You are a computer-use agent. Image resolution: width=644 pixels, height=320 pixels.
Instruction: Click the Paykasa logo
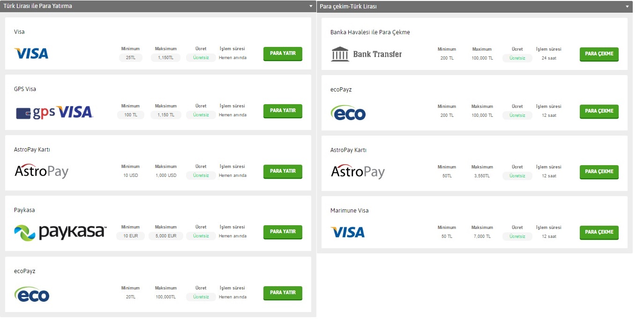click(60, 232)
